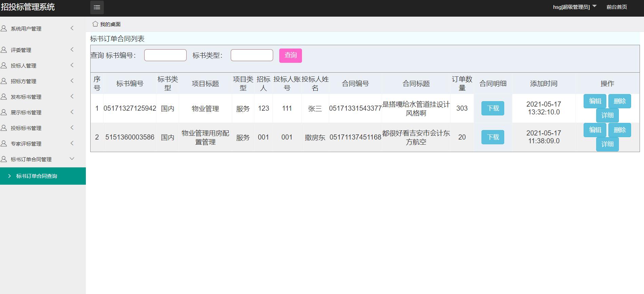Expand 招标方管理 chevron

point(72,81)
